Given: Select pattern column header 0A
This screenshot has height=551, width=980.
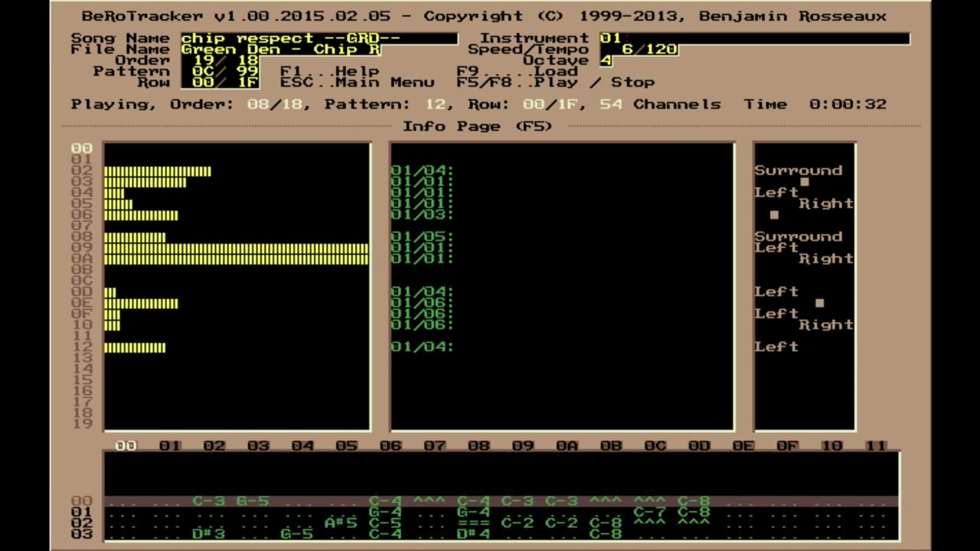Looking at the screenshot, I should (567, 445).
